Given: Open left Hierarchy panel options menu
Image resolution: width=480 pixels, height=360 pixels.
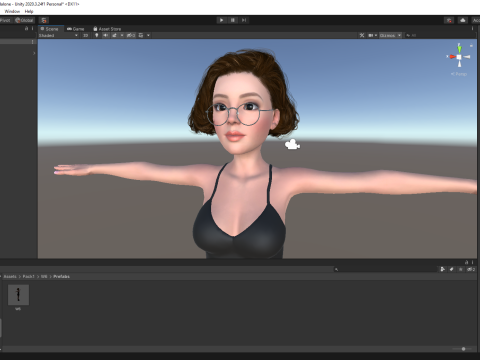Looking at the screenshot, I should tap(32, 29).
